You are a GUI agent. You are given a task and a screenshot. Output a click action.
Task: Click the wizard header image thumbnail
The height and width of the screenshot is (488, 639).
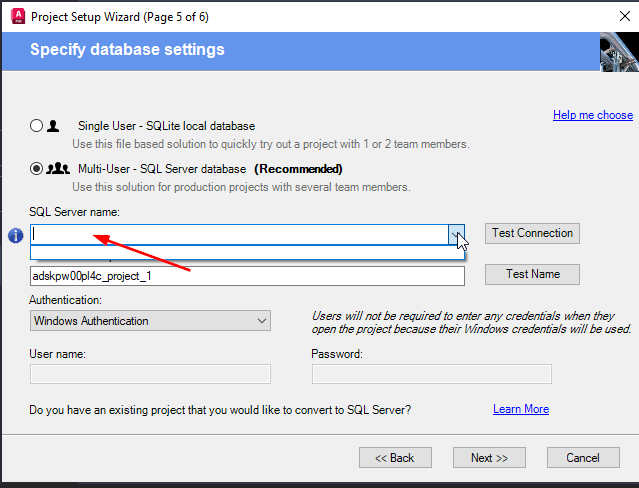pyautogui.click(x=618, y=50)
